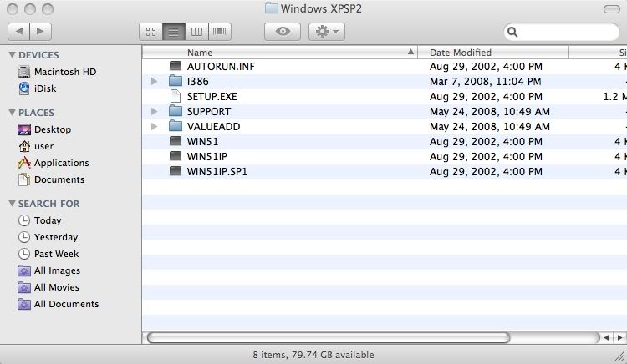This screenshot has width=627, height=364.
Task: Click the SUPPORT date May 24, 2008
Action: click(x=490, y=111)
